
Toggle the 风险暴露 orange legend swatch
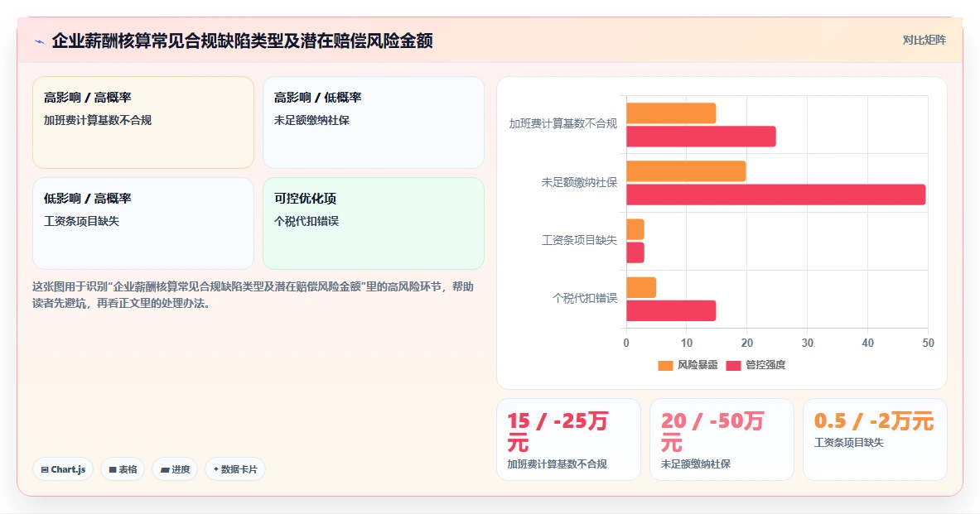[665, 365]
